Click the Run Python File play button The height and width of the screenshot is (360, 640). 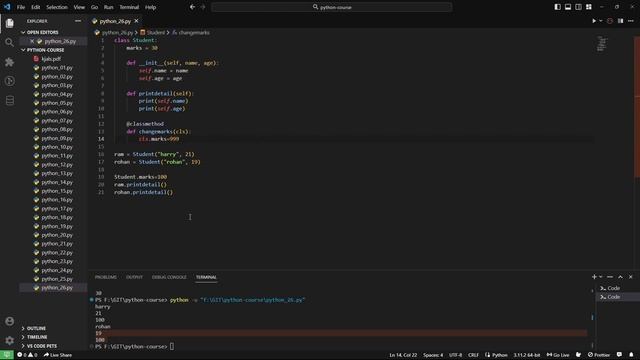[594, 21]
